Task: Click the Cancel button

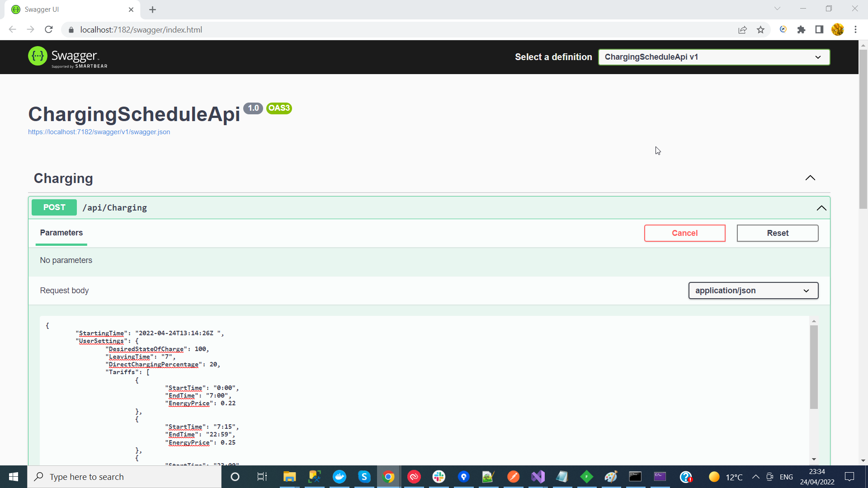Action: click(684, 233)
